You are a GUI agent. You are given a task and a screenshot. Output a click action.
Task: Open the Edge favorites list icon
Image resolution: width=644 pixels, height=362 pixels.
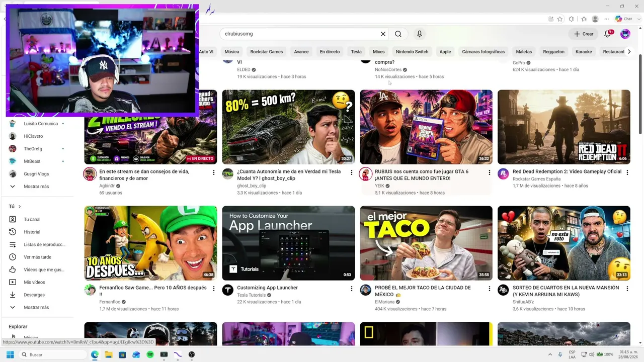(584, 19)
